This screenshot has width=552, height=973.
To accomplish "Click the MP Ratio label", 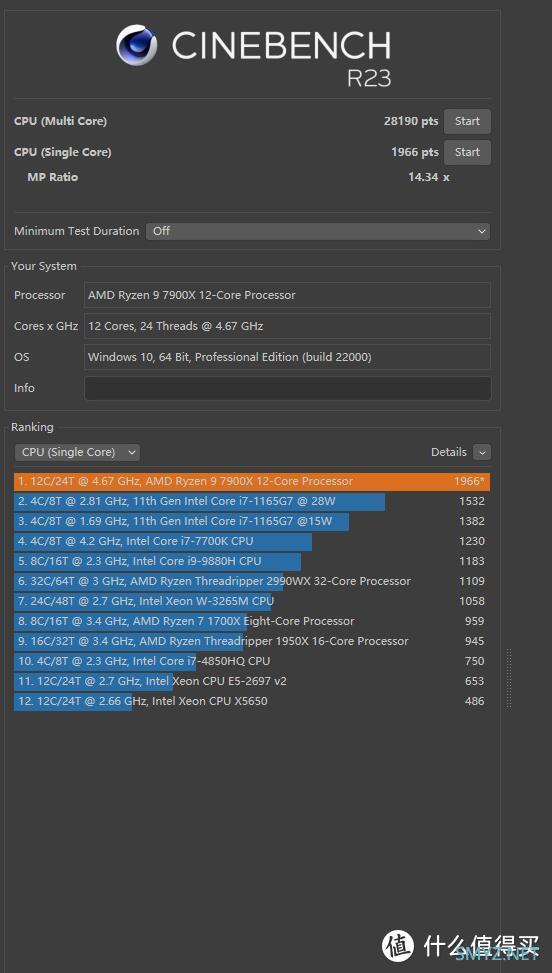I will (53, 177).
